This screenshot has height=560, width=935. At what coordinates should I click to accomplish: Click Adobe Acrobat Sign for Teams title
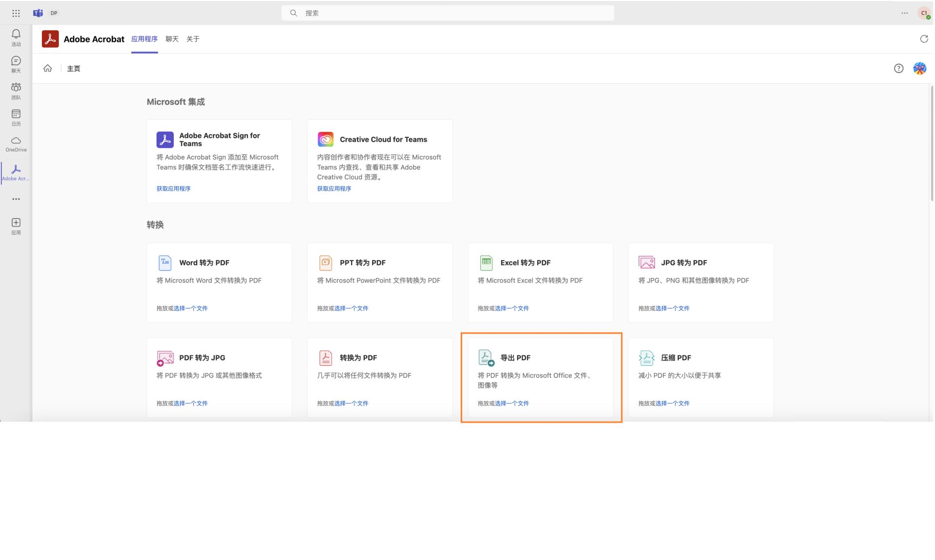[x=220, y=139]
